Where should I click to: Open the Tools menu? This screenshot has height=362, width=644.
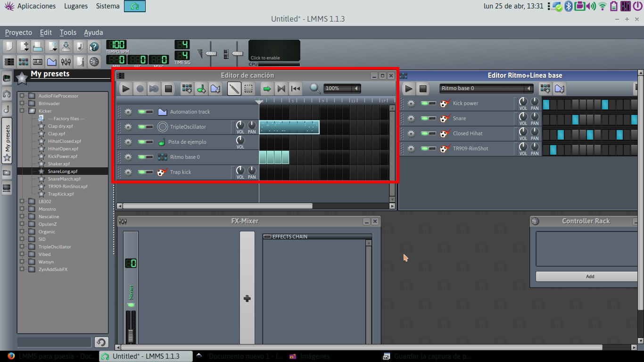tap(68, 33)
